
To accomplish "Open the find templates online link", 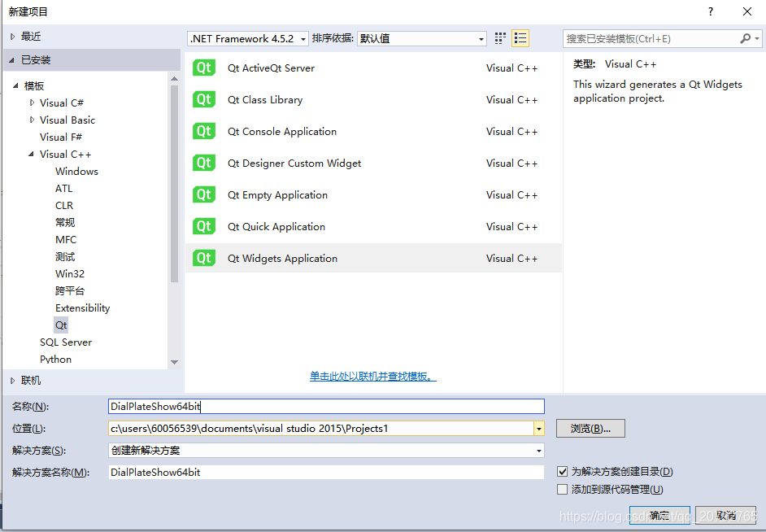I will tap(372, 376).
